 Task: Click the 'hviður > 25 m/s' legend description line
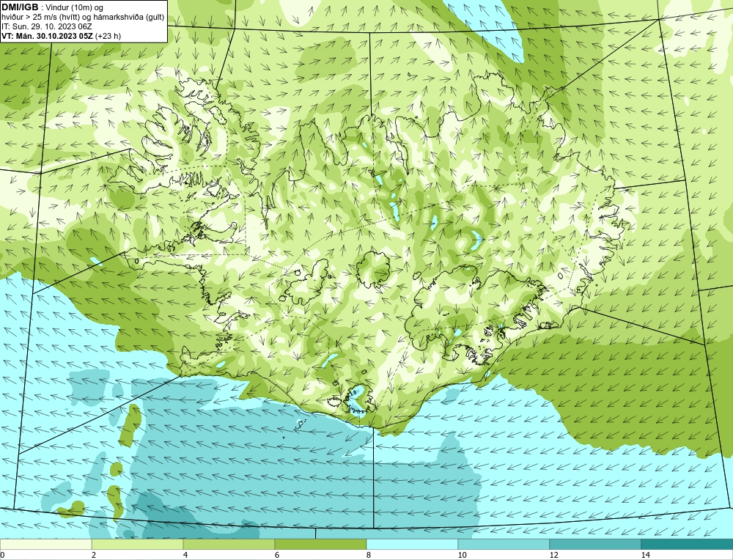point(83,18)
